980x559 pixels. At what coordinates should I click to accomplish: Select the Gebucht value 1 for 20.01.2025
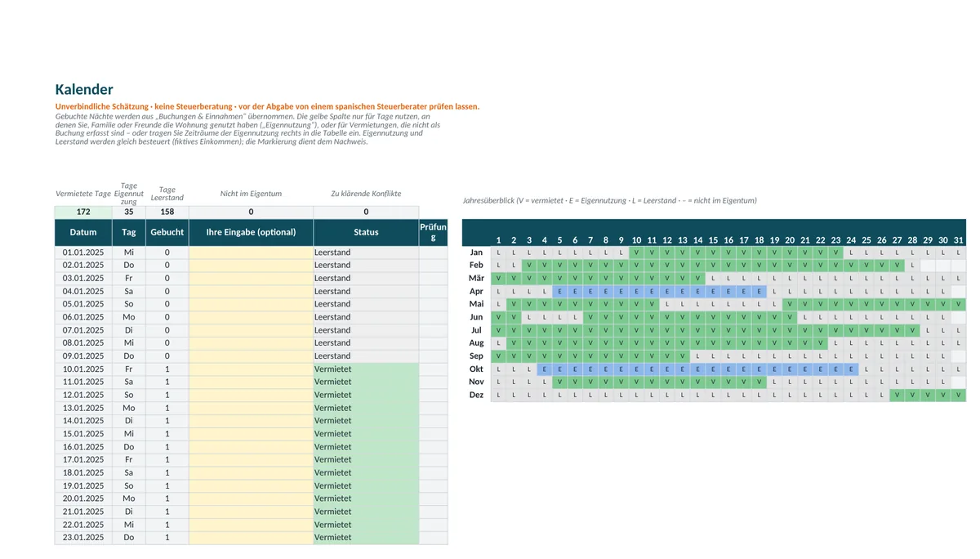tap(167, 498)
